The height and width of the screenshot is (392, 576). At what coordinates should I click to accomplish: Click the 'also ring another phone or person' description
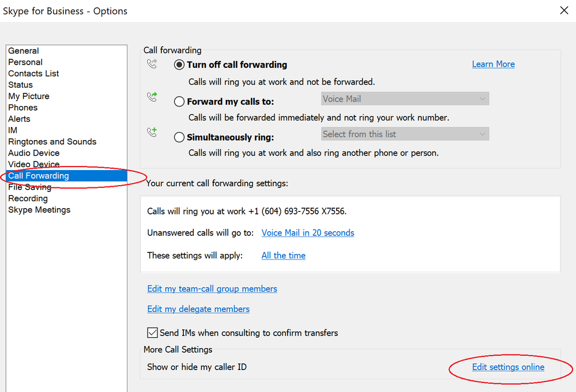coord(314,153)
